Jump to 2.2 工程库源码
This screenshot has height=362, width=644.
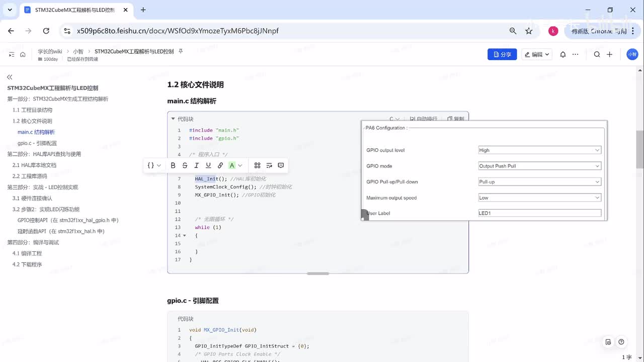point(30,176)
